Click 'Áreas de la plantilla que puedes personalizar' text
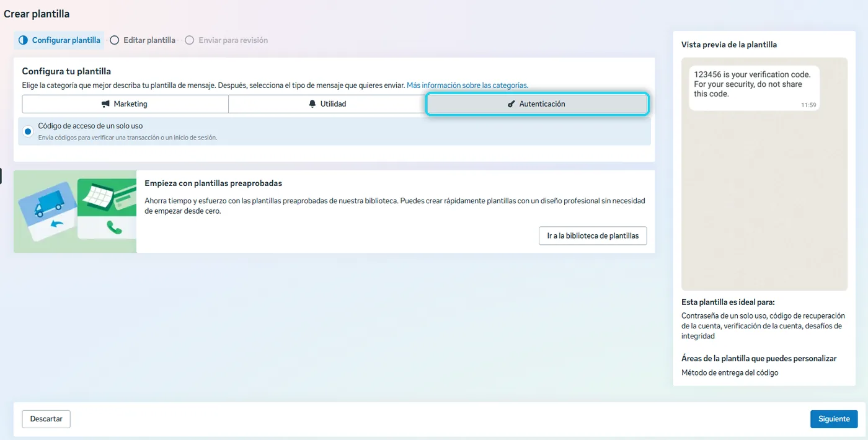The height and width of the screenshot is (440, 868). click(759, 359)
